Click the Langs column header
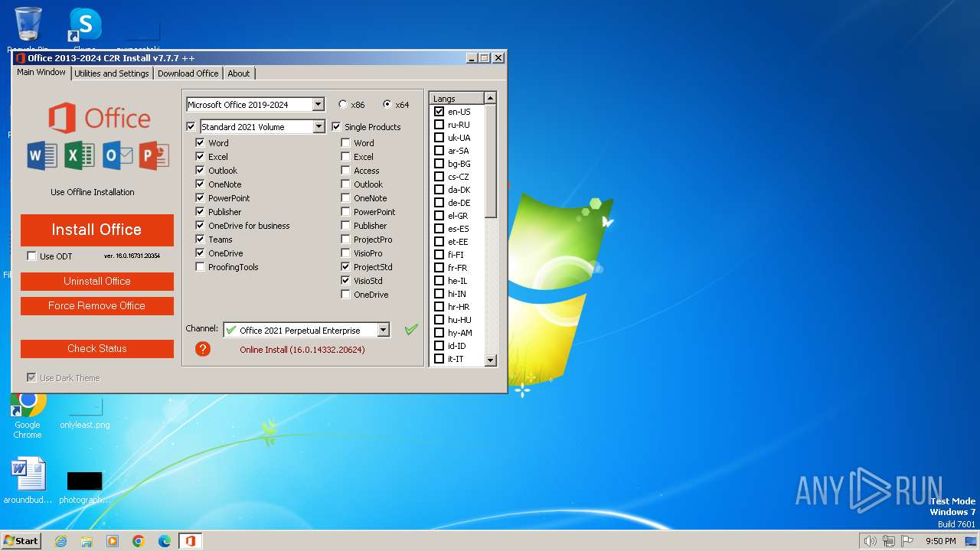980x551 pixels. 457,99
